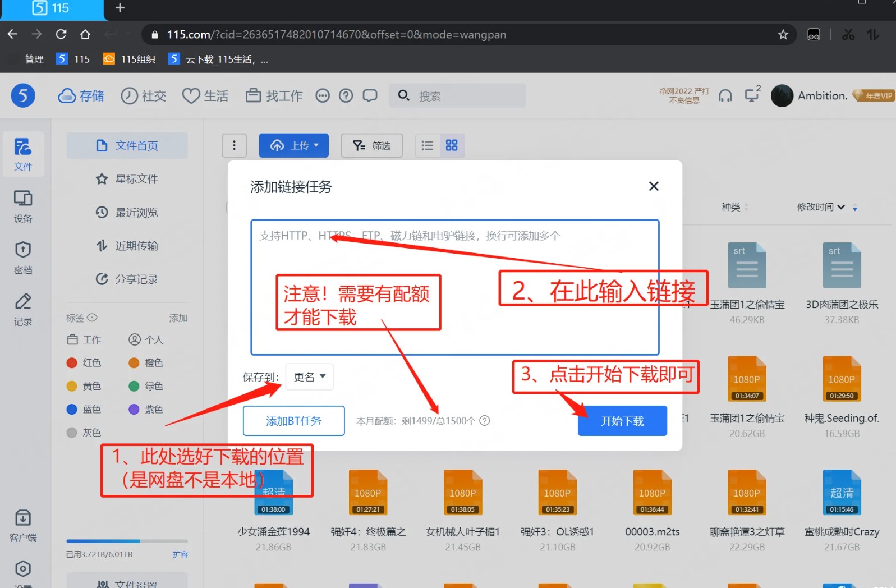Open the 上传 upload dropdown

(294, 146)
